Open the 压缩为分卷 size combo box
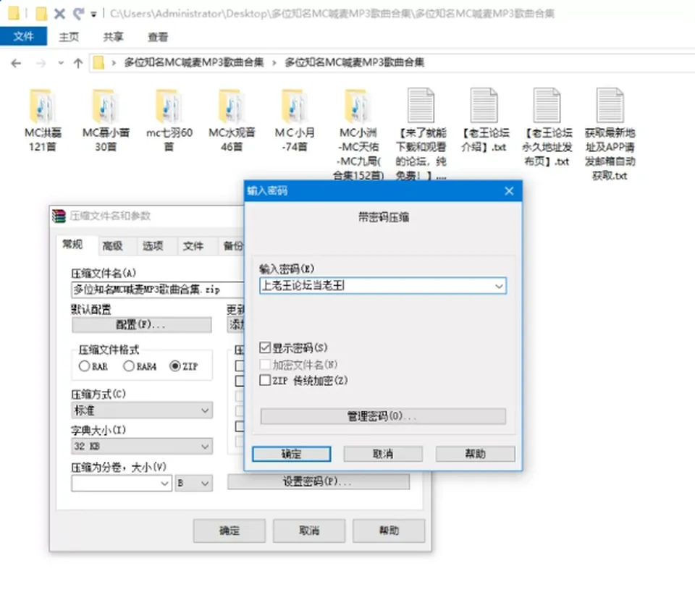This screenshot has height=616, width=695. point(122,483)
